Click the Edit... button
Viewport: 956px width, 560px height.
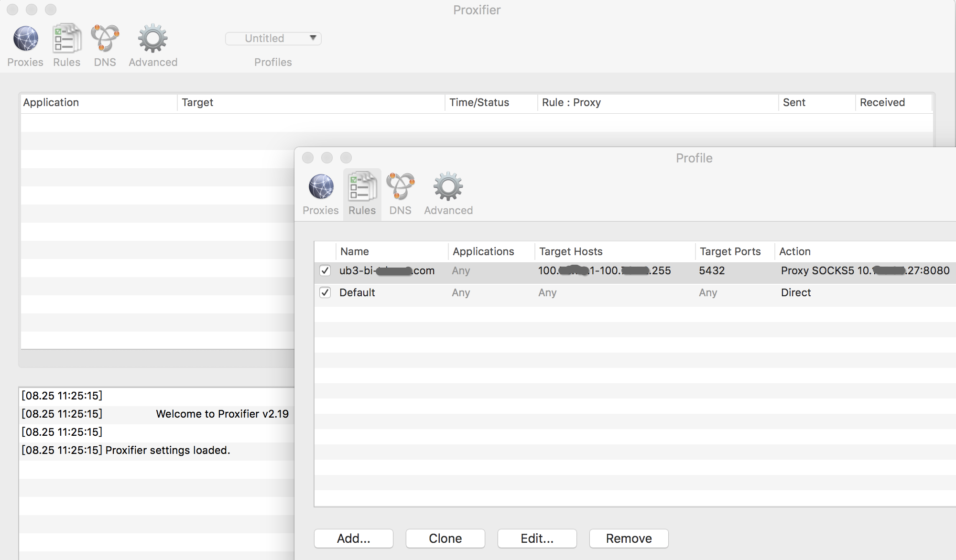(537, 538)
